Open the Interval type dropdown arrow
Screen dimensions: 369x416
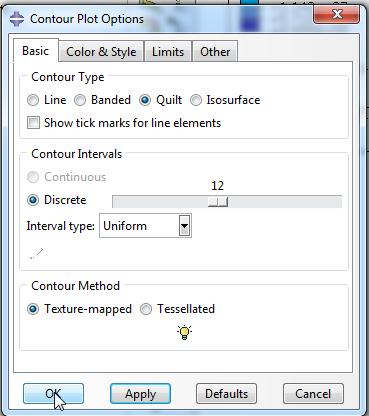[184, 226]
